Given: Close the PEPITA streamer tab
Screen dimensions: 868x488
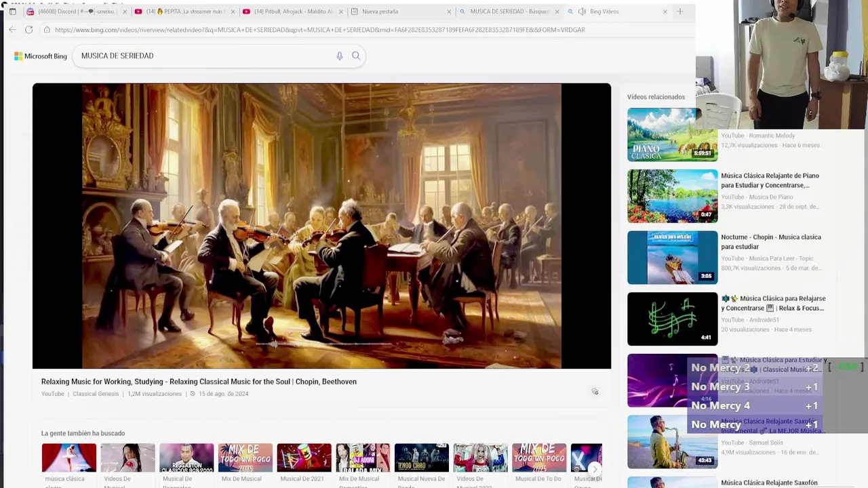Looking at the screenshot, I should pos(233,12).
